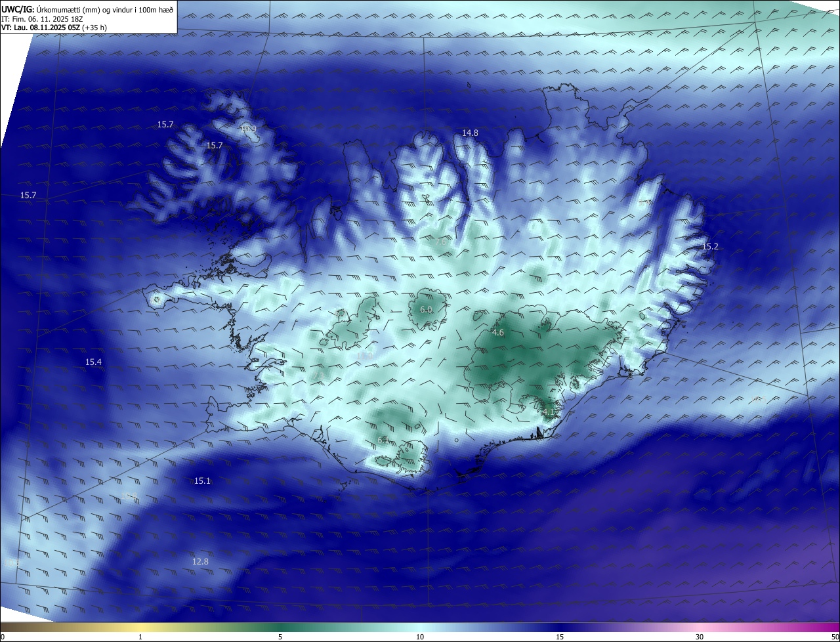Click the color scale tick label 5

pyautogui.click(x=280, y=637)
